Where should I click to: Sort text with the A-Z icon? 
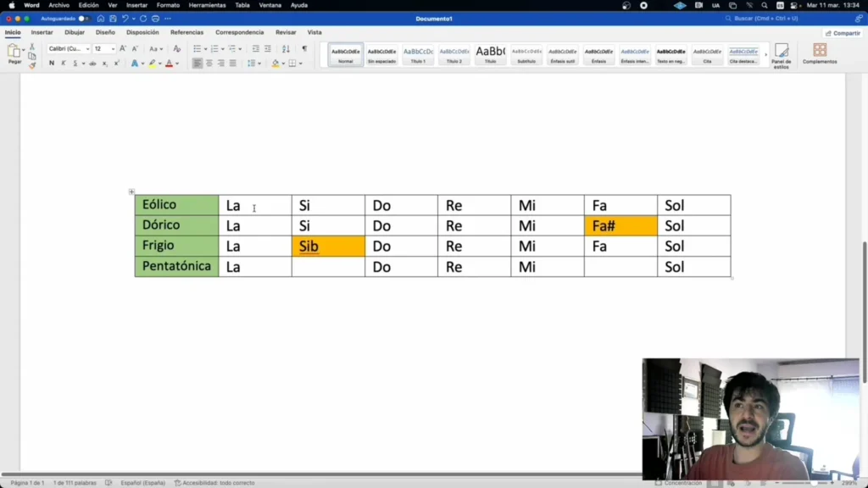point(287,48)
